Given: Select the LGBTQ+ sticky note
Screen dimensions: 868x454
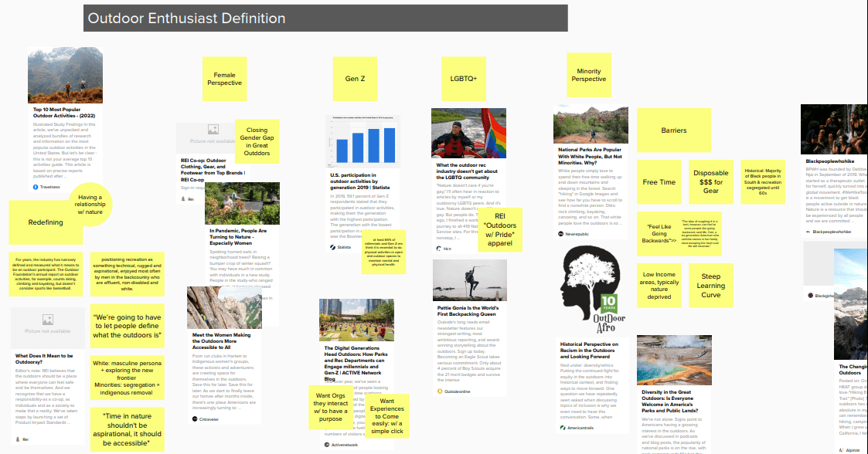Looking at the screenshot, I should (463, 79).
